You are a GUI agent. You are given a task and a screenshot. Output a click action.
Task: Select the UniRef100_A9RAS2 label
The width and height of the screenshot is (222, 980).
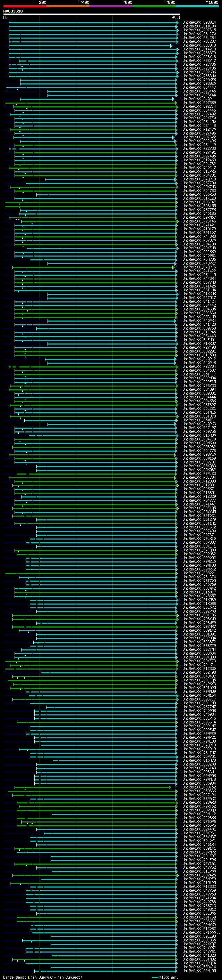click(199, 554)
